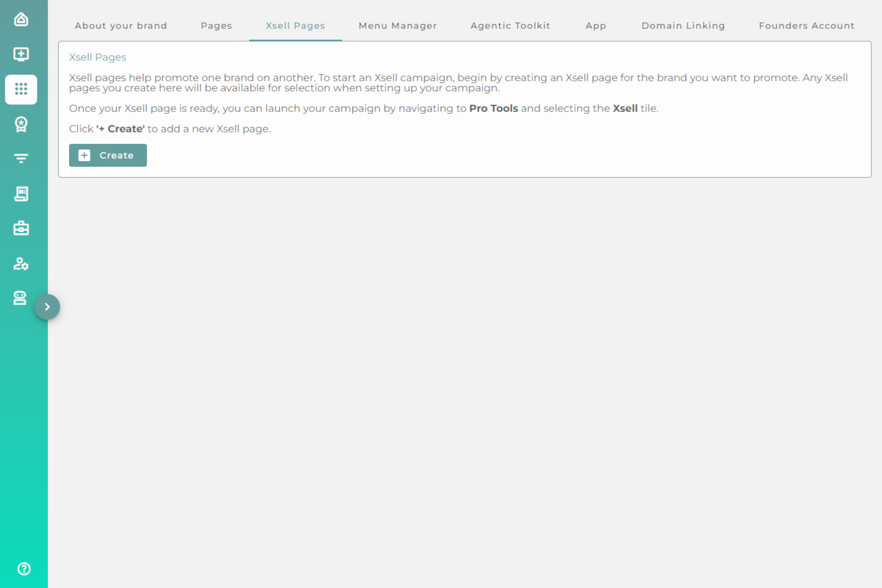Viewport: 882px width, 588px height.
Task: Click bold 'Pro Tools' text
Action: pyautogui.click(x=494, y=108)
